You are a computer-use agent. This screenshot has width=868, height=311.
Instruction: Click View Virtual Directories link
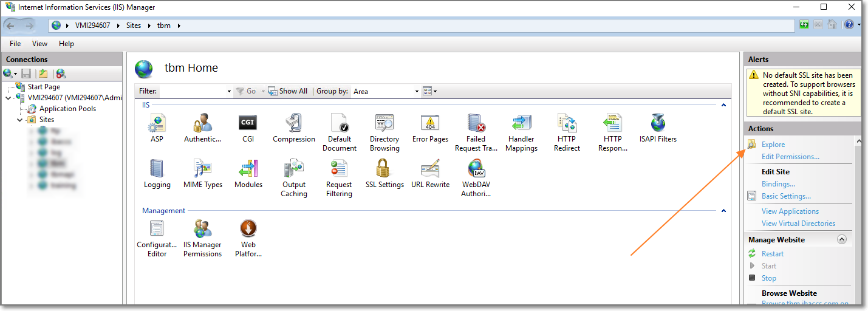click(x=798, y=224)
